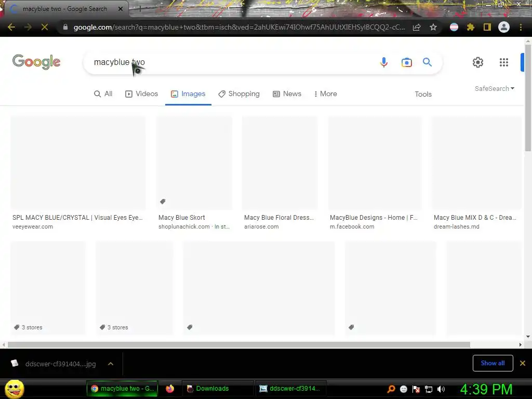
Task: Expand the More search categories menu
Action: [x=325, y=94]
